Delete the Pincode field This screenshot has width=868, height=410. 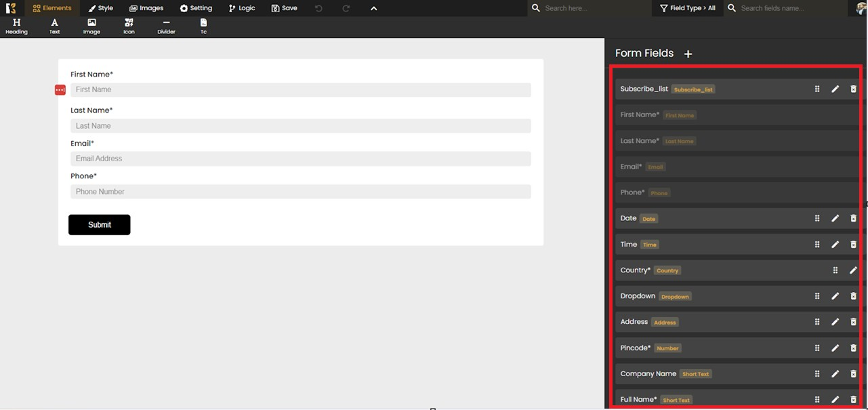[x=853, y=348]
